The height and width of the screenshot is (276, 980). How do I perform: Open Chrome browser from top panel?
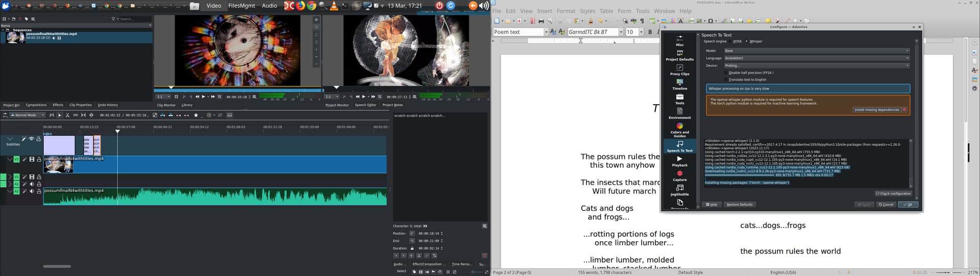pos(311,6)
